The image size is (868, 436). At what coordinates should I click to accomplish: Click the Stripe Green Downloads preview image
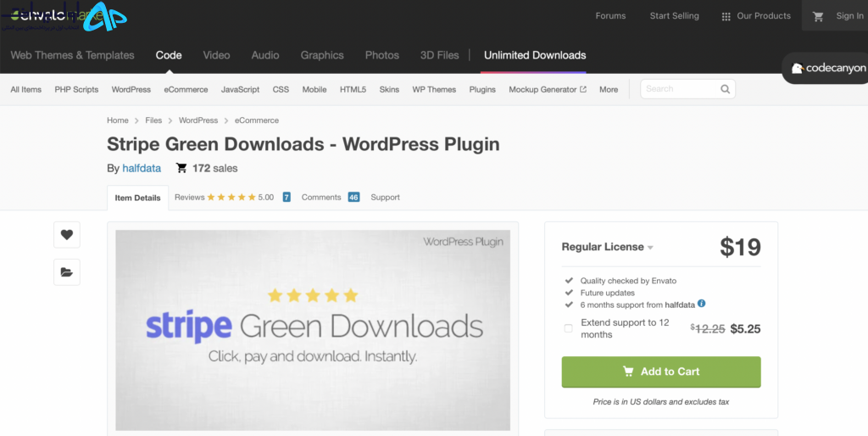click(x=313, y=330)
